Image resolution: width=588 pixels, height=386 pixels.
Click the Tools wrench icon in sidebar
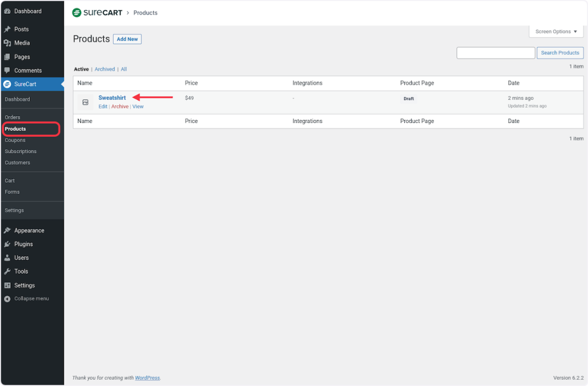pyautogui.click(x=7, y=271)
